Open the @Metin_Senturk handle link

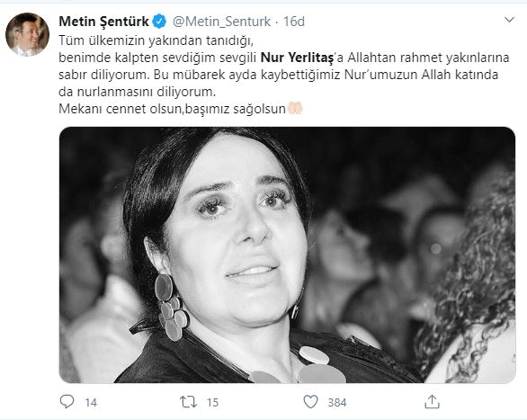coord(221,22)
